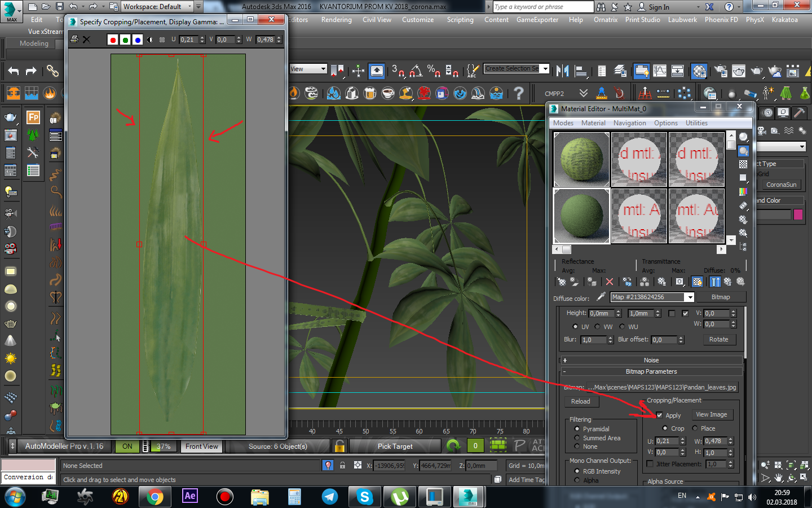The width and height of the screenshot is (812, 508).
Task: Open the Create Selection Set dropdown
Action: 517,69
